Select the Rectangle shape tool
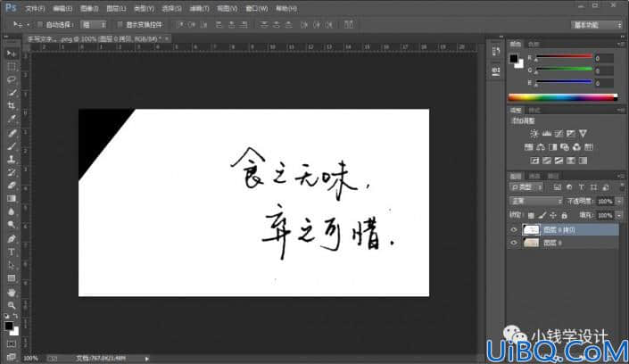 (12, 278)
